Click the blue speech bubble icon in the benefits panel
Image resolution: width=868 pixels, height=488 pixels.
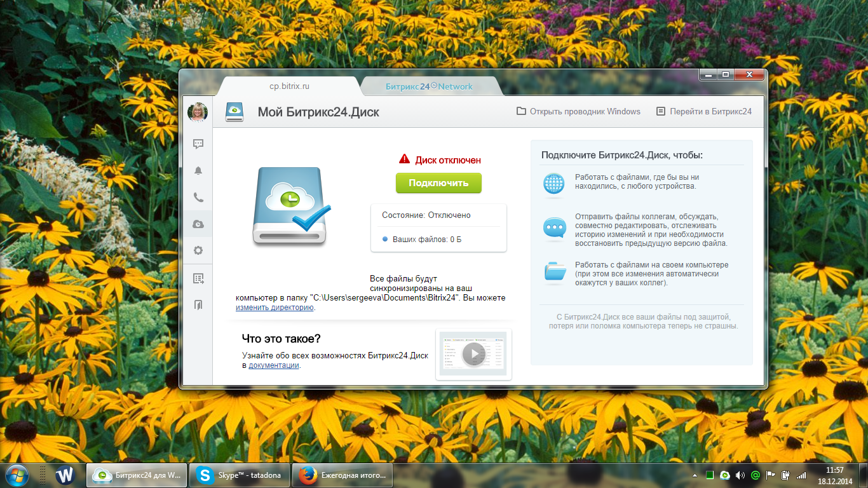(554, 227)
